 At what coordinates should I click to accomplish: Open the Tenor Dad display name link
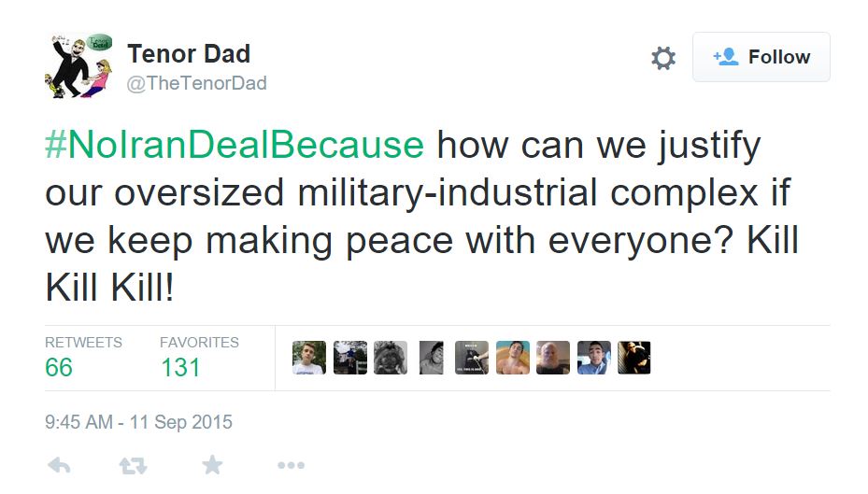pos(188,53)
